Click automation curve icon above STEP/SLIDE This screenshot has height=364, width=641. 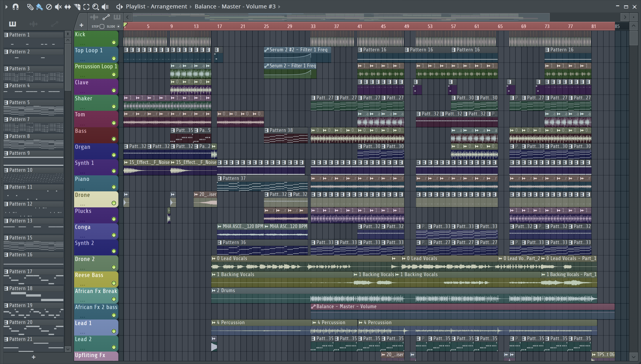click(106, 17)
